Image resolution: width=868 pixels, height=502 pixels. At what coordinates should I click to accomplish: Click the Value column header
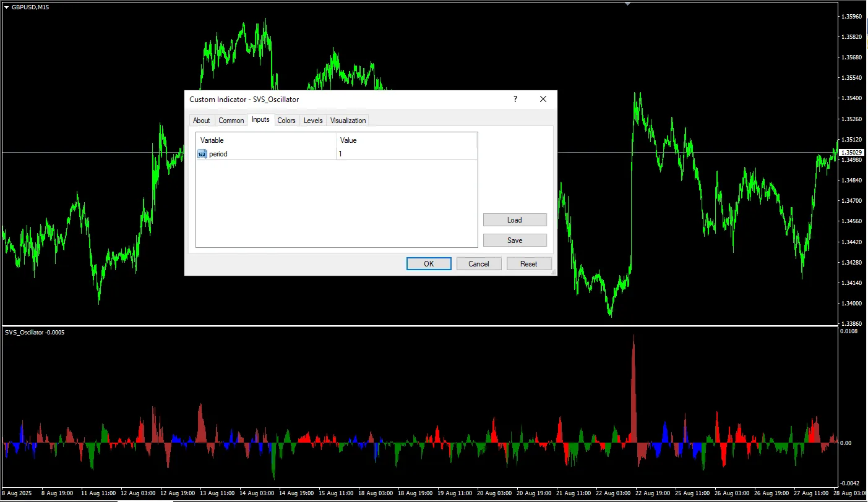click(x=406, y=140)
